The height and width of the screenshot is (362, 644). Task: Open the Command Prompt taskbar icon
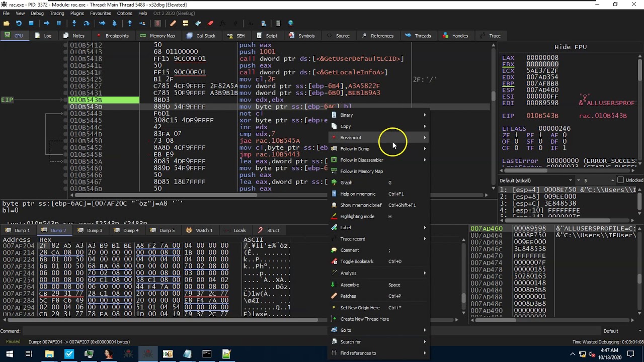tap(207, 354)
